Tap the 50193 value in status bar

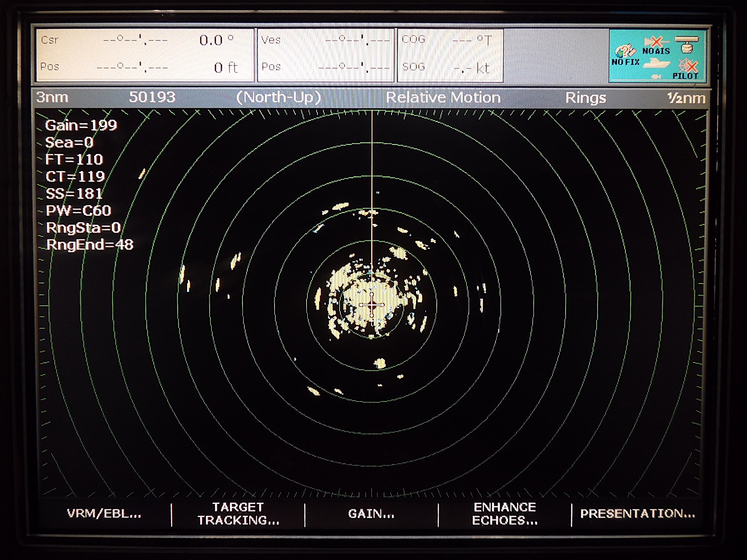pos(152,97)
